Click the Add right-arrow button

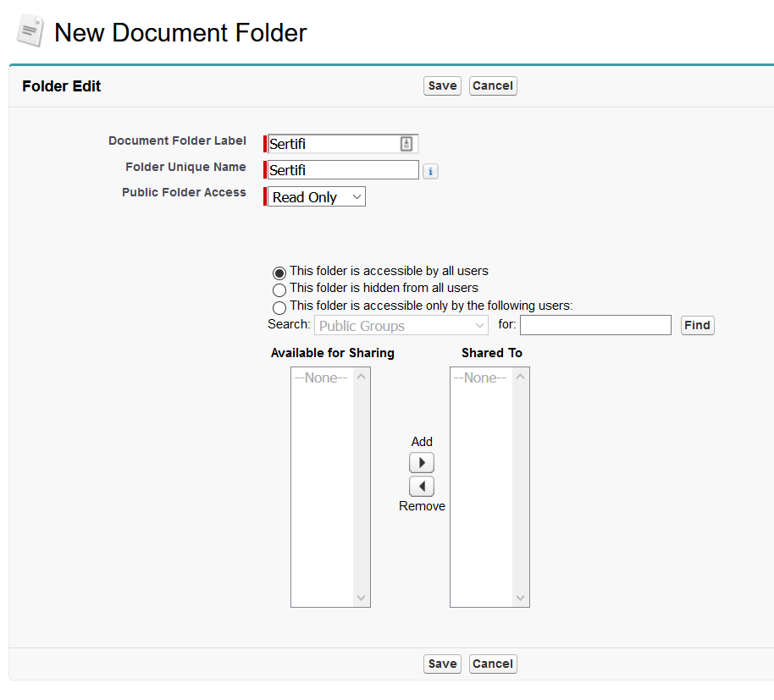[x=422, y=463]
